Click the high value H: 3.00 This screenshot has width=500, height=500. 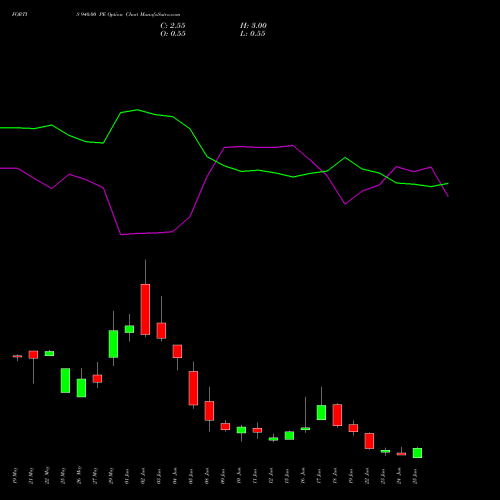pyautogui.click(x=253, y=26)
